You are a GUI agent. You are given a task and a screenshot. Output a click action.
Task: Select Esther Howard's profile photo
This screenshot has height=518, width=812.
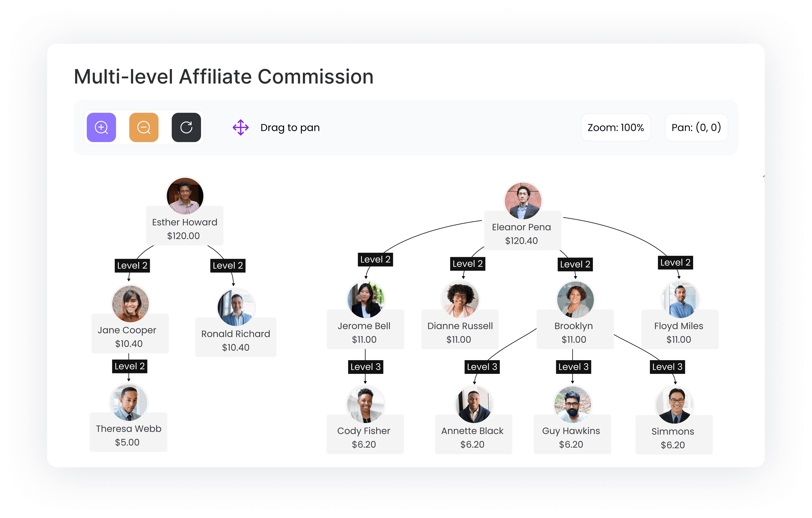(185, 196)
